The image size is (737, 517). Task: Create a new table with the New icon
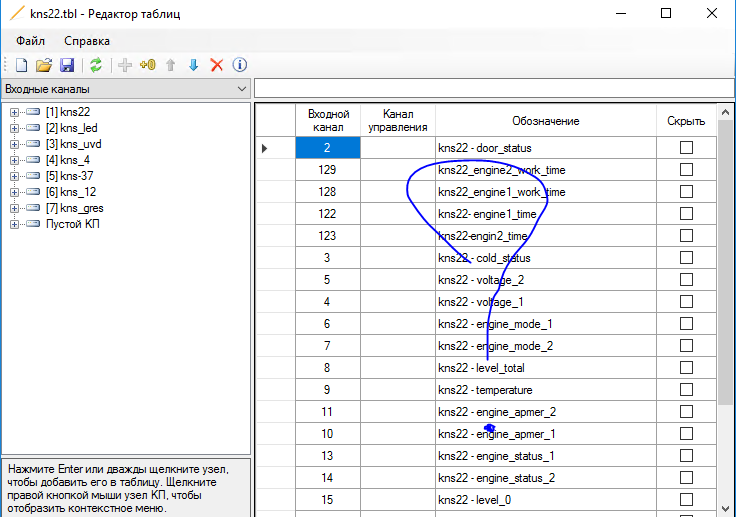[x=22, y=65]
